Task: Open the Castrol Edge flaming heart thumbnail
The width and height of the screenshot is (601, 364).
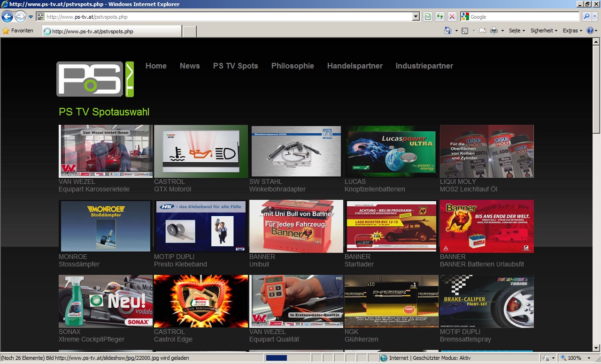Action: 201,301
